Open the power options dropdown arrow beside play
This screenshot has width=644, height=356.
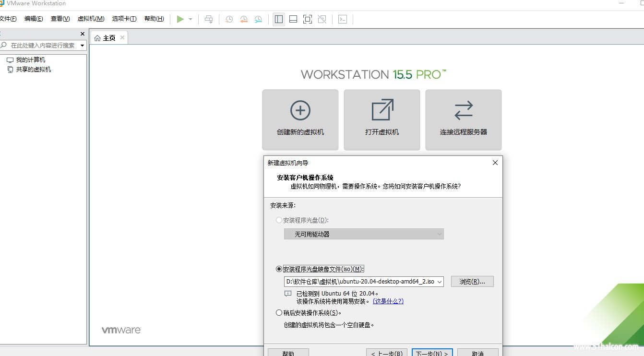pyautogui.click(x=191, y=19)
